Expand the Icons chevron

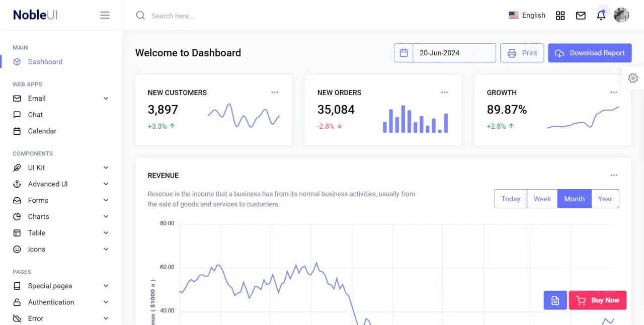[x=106, y=249]
